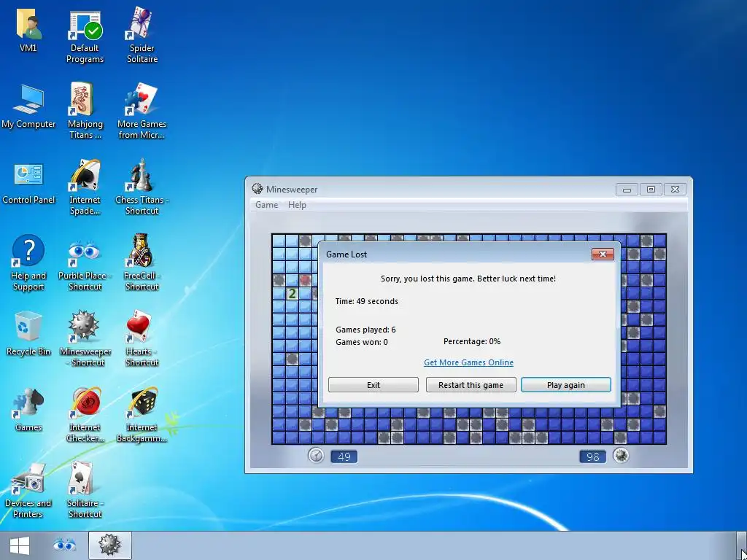Click the 'Games won: 0' text

[362, 342]
